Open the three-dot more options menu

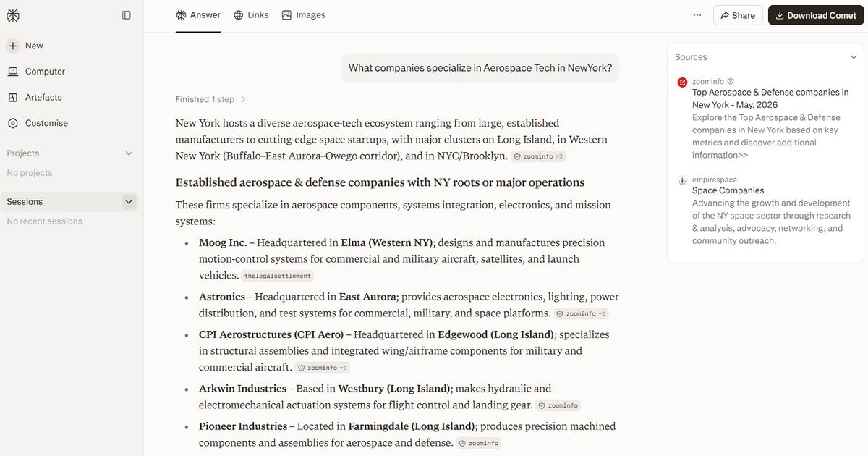(697, 15)
